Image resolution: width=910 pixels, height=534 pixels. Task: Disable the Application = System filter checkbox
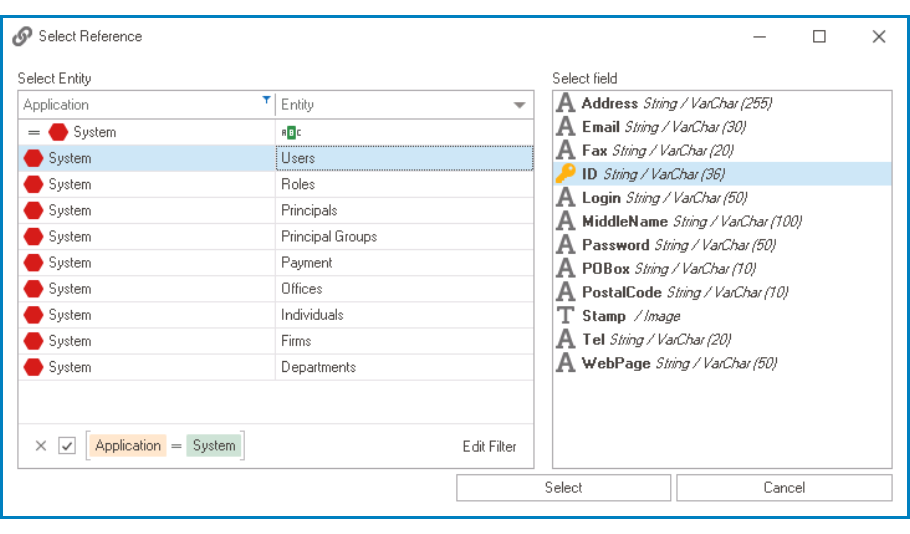67,446
